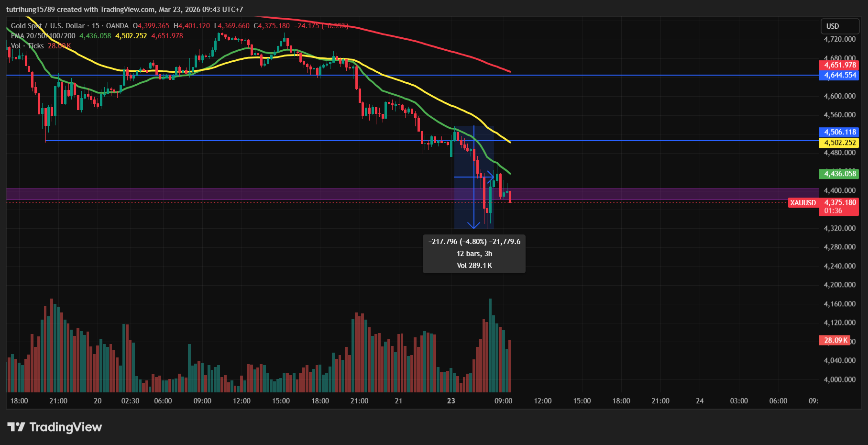Open the USD currency selector
The image size is (868, 445).
coord(833,26)
